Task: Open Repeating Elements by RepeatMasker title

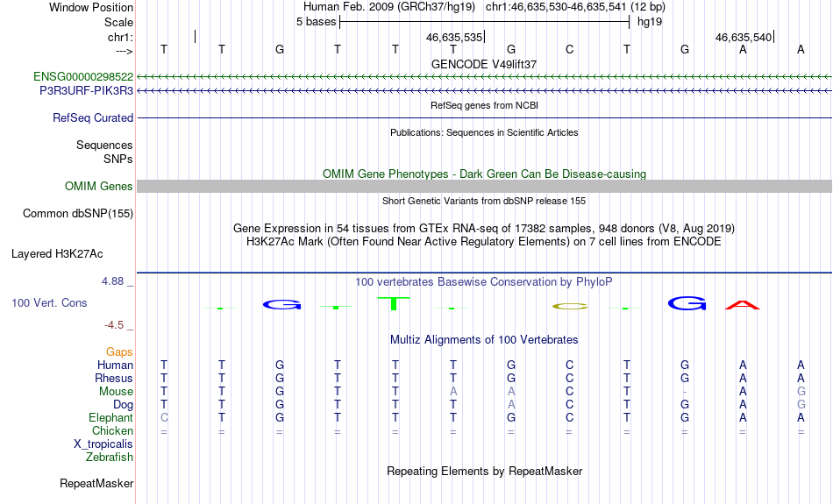Action: tap(485, 472)
